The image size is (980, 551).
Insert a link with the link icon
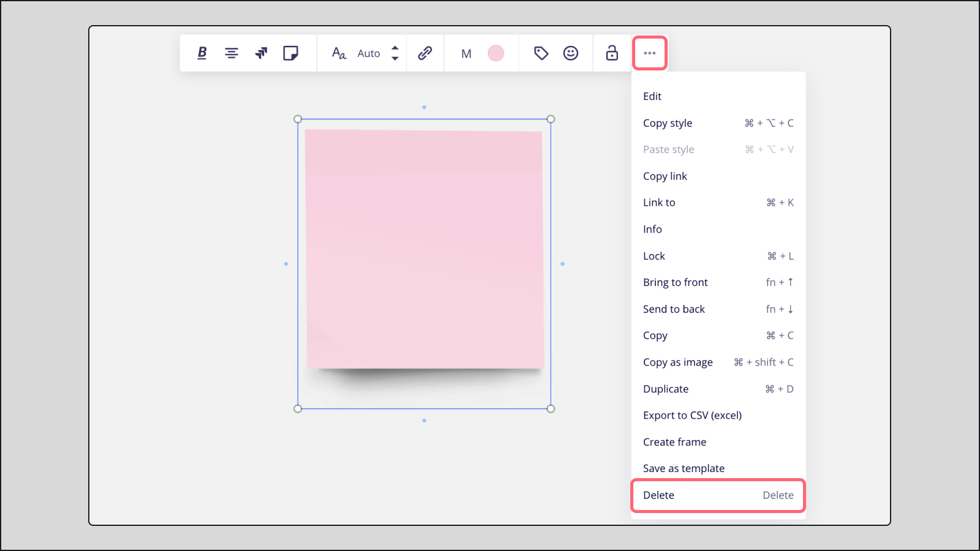pos(425,53)
